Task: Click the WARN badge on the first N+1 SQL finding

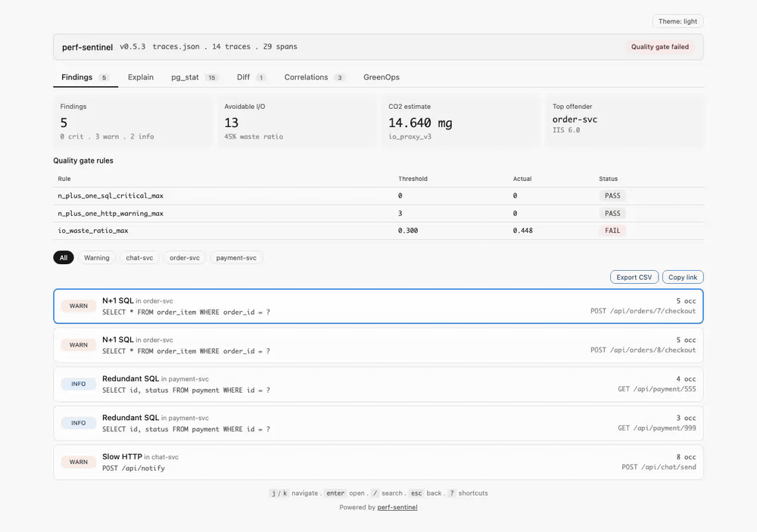Action: coord(78,306)
